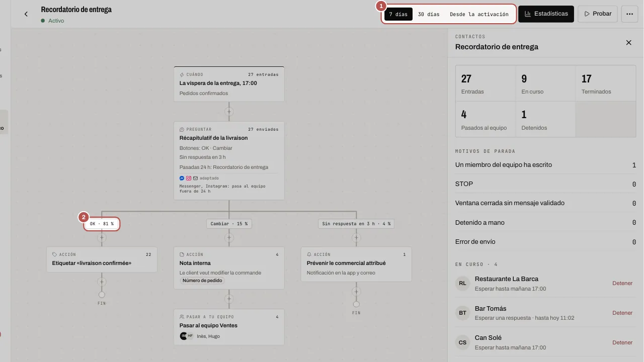
Task: Add step with plus under OK branch label
Action: (102, 238)
